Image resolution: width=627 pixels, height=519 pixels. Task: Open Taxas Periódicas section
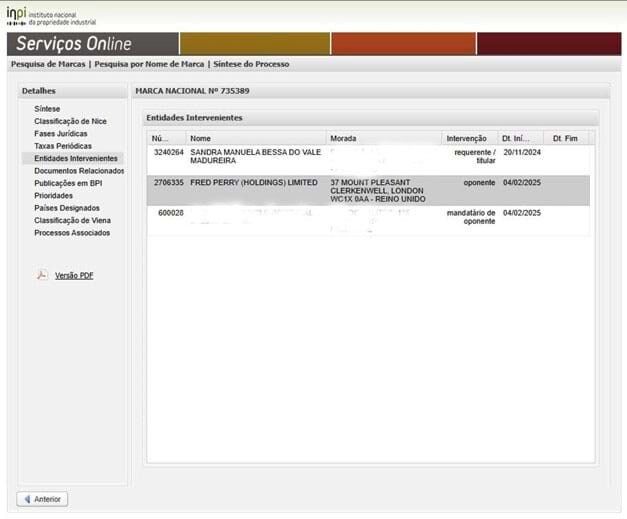[x=63, y=146]
